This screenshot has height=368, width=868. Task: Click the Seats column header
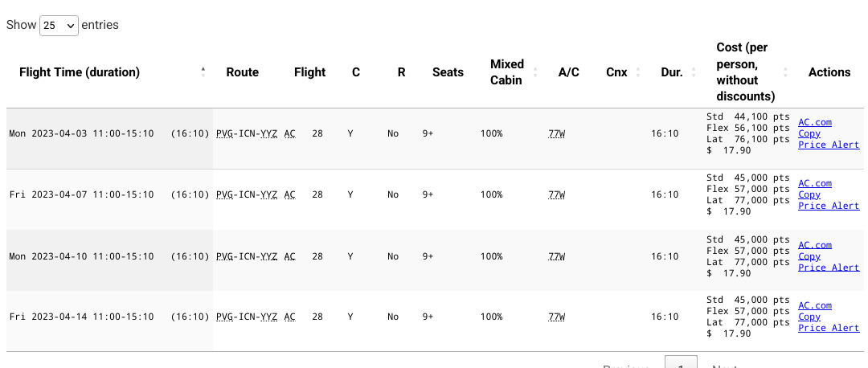pyautogui.click(x=448, y=72)
